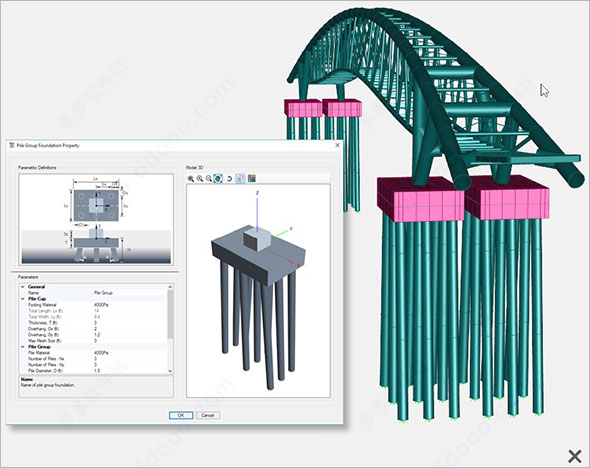The image size is (590, 468).
Task: Collapse the Pile Group section
Action: 23,346
